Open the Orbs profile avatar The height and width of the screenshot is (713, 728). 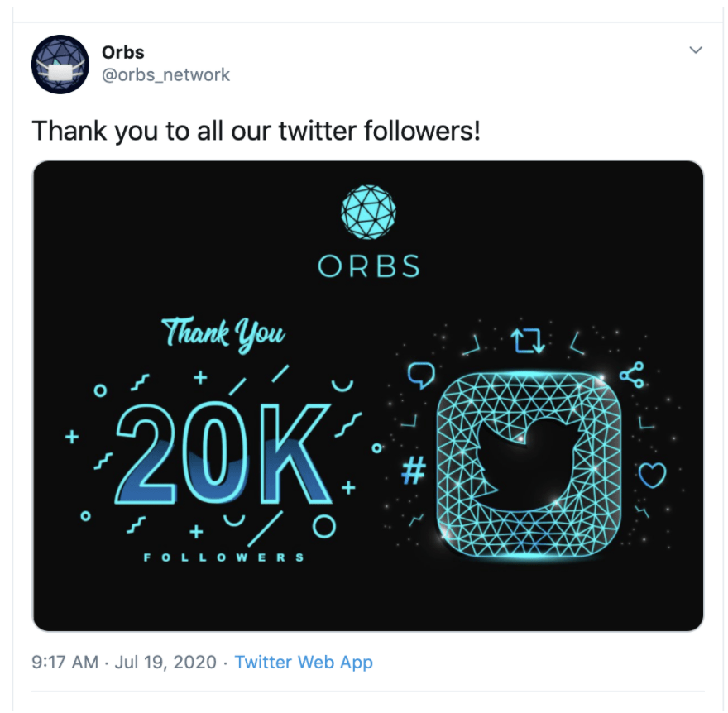(x=60, y=64)
